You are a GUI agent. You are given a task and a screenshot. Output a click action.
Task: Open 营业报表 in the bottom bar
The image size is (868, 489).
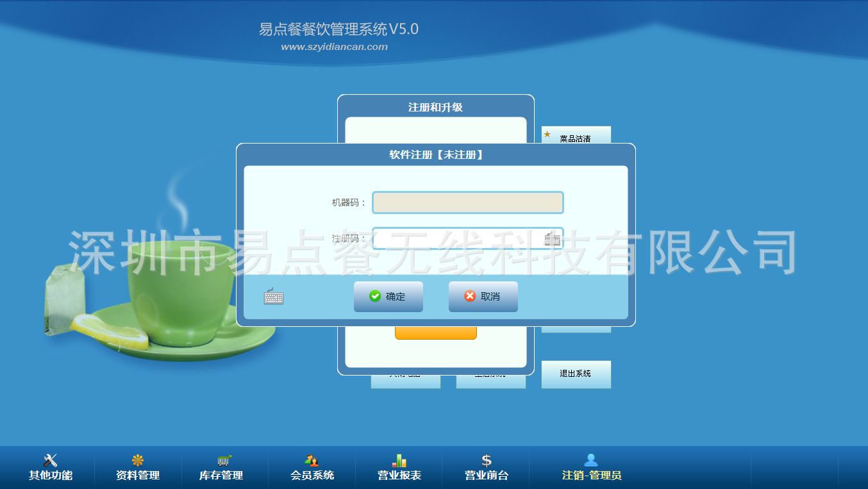(x=399, y=468)
